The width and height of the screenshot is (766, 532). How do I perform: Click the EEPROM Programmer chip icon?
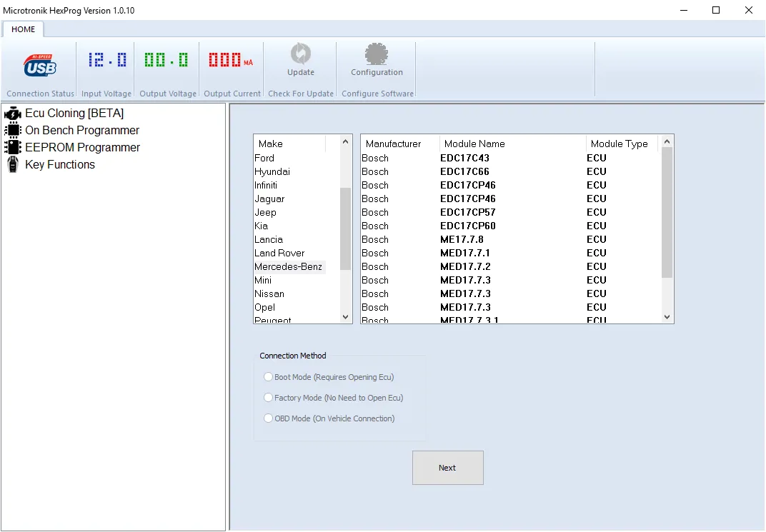pos(13,147)
